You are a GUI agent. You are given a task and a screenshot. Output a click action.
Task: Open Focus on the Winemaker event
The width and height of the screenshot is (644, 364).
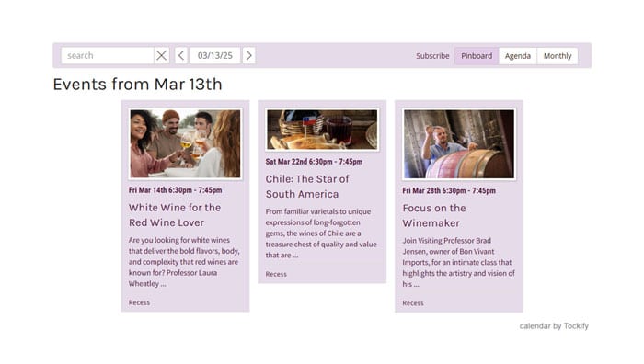[434, 215]
